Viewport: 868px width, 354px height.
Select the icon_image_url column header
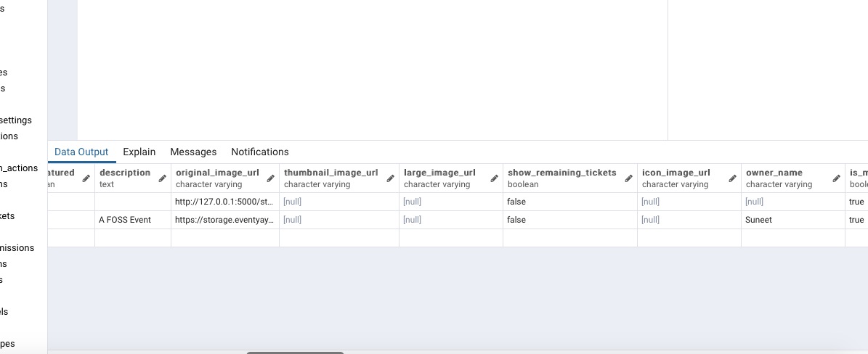click(689, 178)
